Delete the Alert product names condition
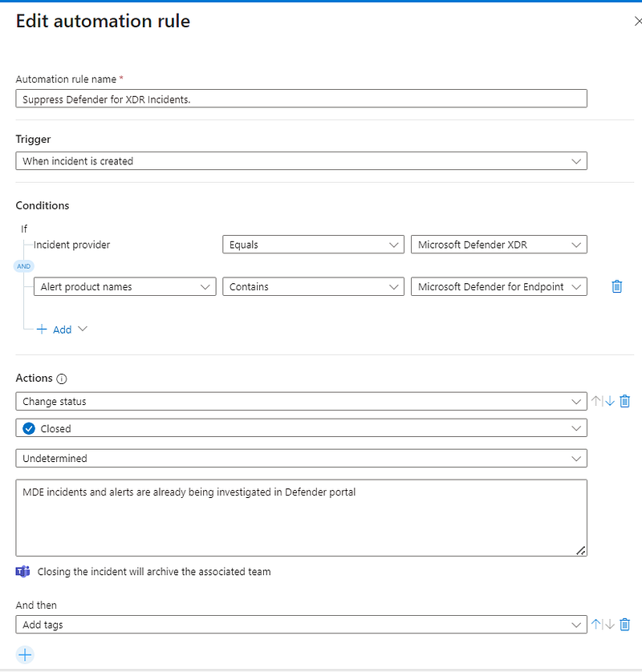The width and height of the screenshot is (642, 672). click(x=616, y=286)
